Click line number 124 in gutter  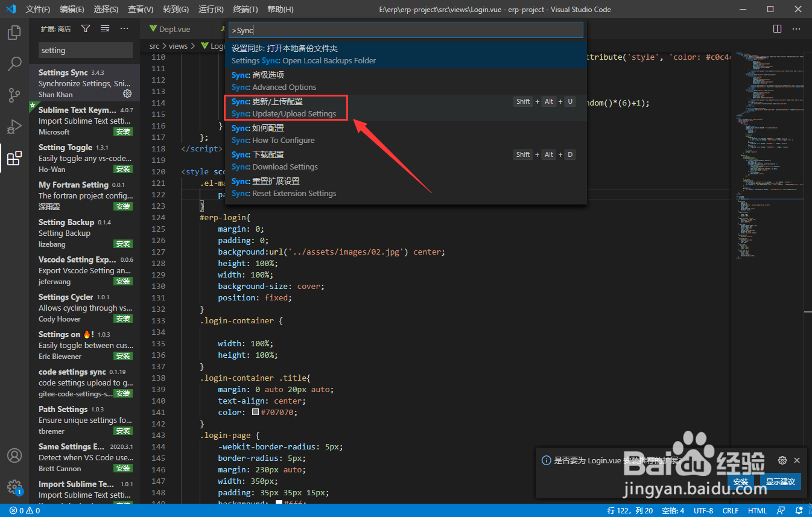(x=159, y=217)
